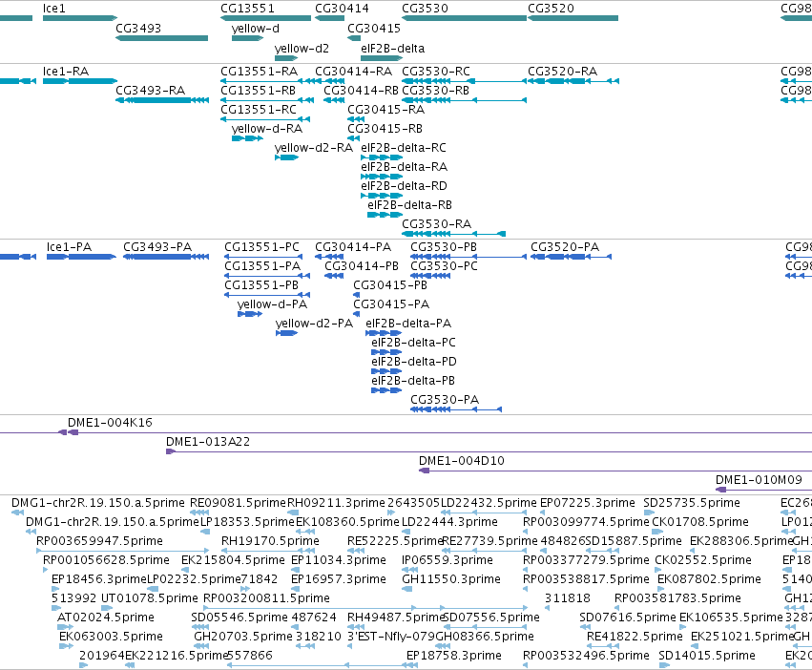This screenshot has height=670, width=812.
Task: Select the RE09081.5prime EST label
Action: [238, 503]
